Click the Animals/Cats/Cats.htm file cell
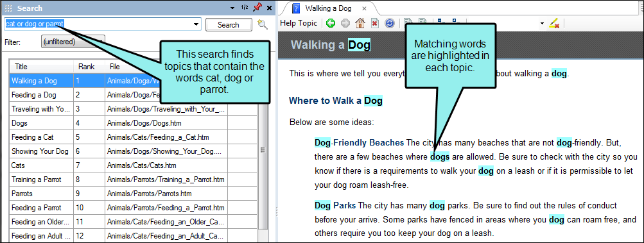 pos(166,165)
